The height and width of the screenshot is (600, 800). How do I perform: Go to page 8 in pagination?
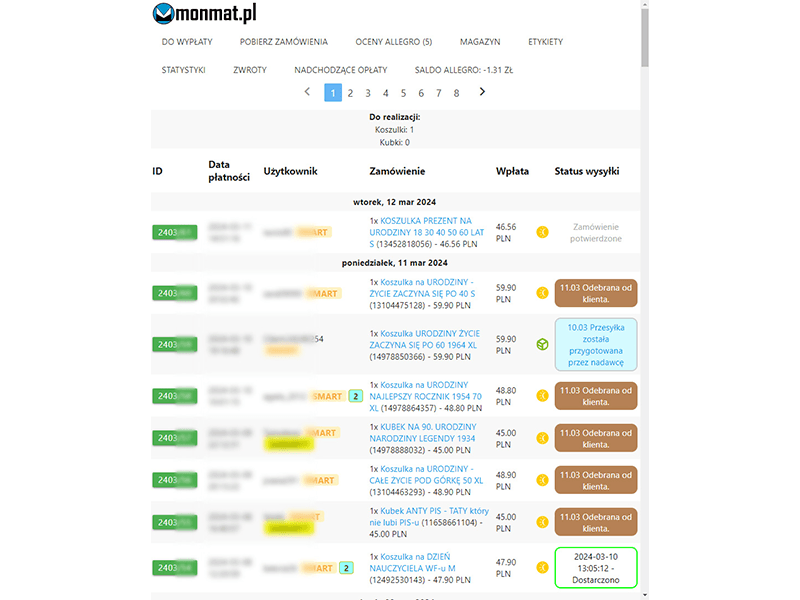coord(456,93)
